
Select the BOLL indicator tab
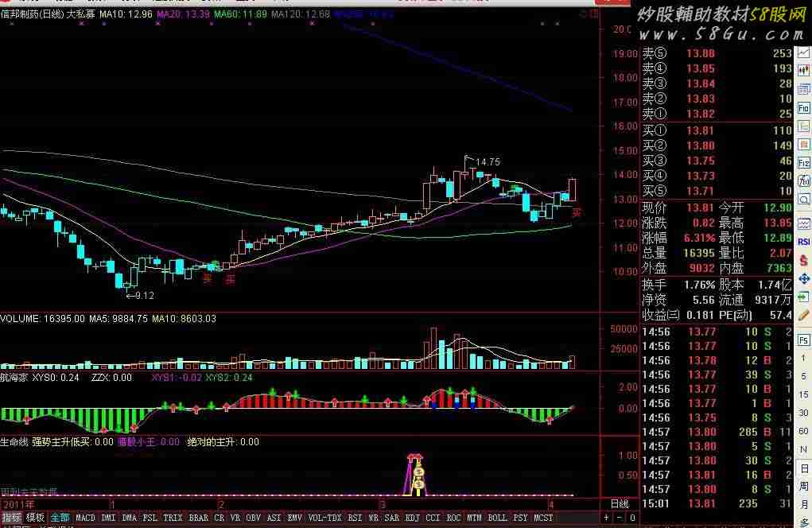pyautogui.click(x=497, y=518)
